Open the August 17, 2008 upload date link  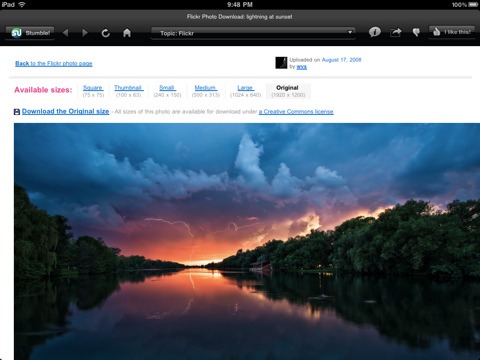click(x=341, y=60)
